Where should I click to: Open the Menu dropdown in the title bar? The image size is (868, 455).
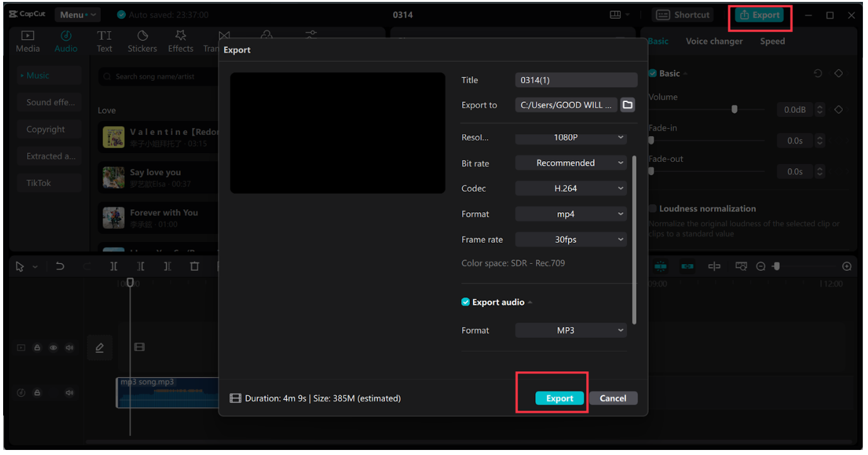[x=77, y=14]
